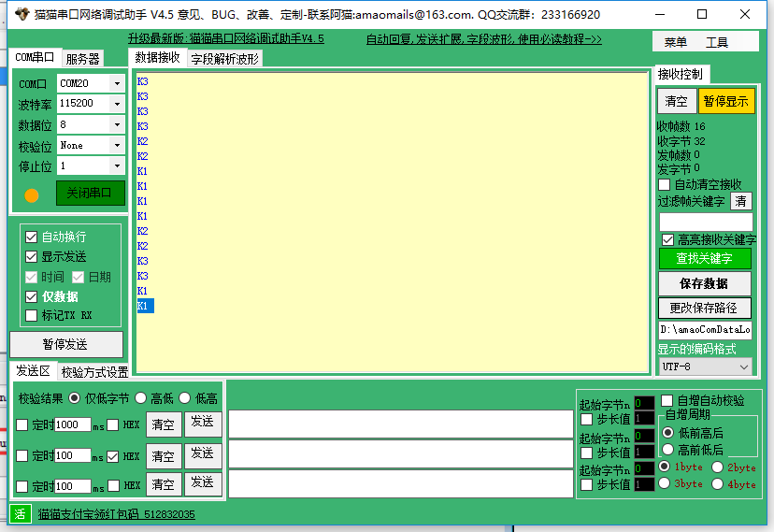Switch to the COM串口 tab
The image size is (774, 532).
tap(35, 57)
